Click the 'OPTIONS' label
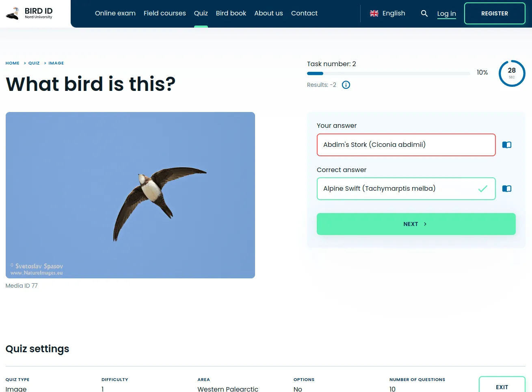The width and height of the screenshot is (532, 392). click(304, 380)
